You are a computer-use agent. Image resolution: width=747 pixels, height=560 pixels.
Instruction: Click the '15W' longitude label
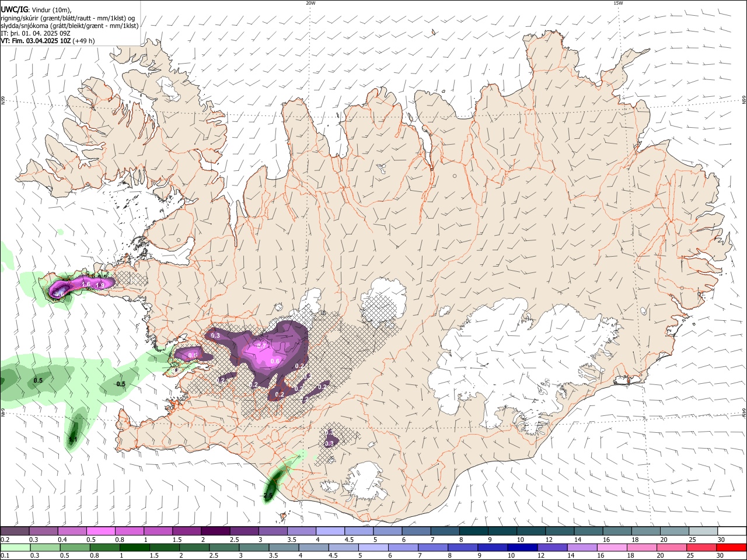pyautogui.click(x=618, y=3)
